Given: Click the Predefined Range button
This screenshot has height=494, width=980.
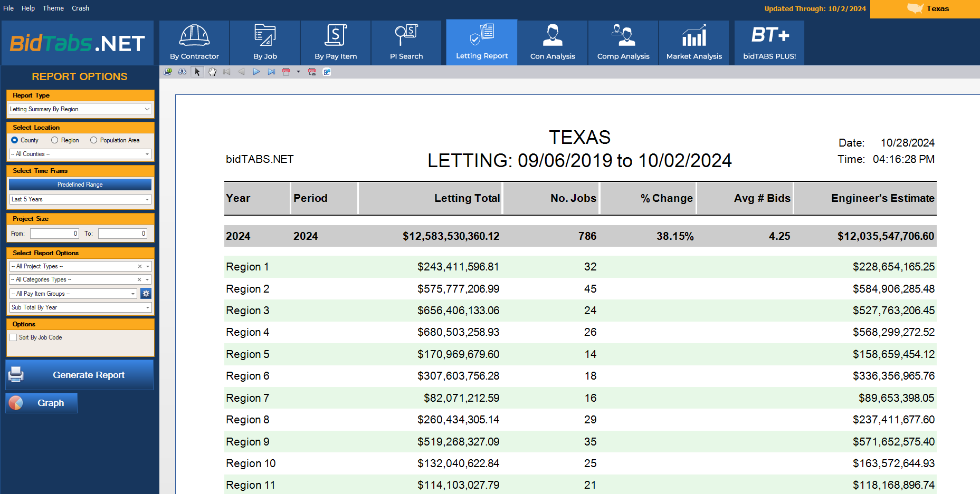Looking at the screenshot, I should 80,185.
